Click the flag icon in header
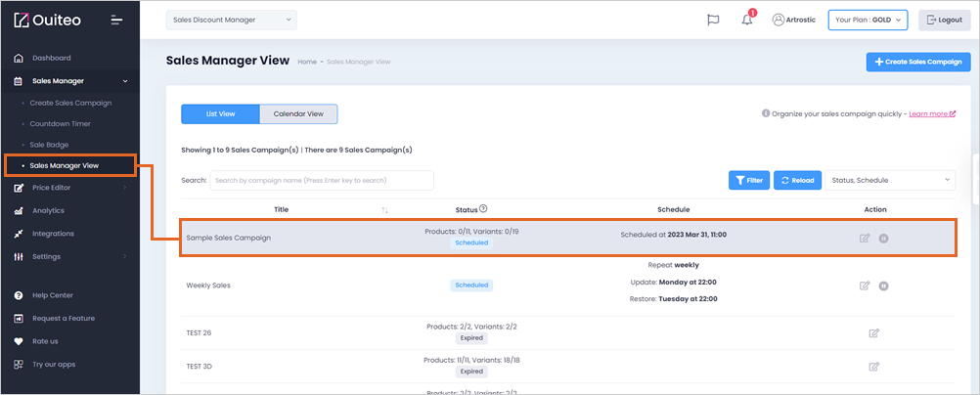The image size is (980, 395). [713, 20]
